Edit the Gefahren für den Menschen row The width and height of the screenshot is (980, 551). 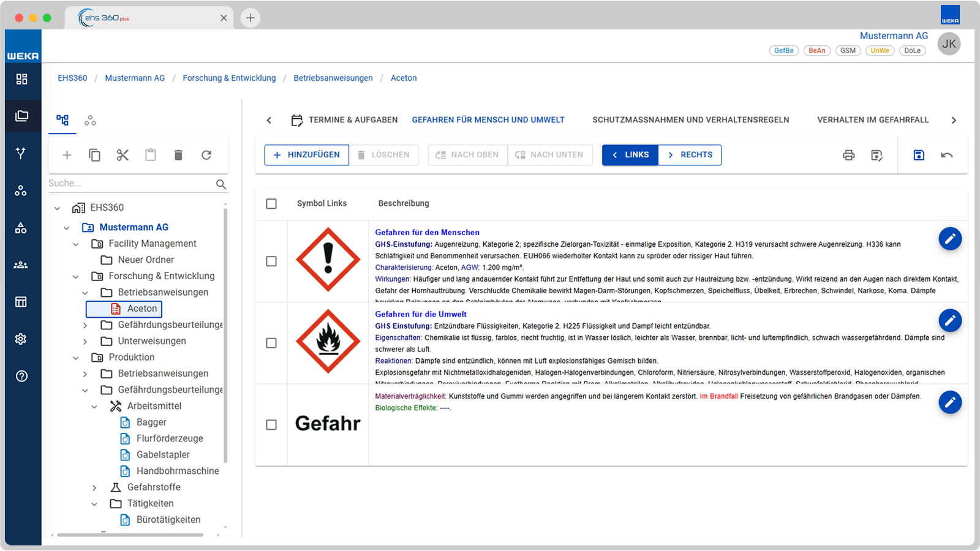(950, 239)
